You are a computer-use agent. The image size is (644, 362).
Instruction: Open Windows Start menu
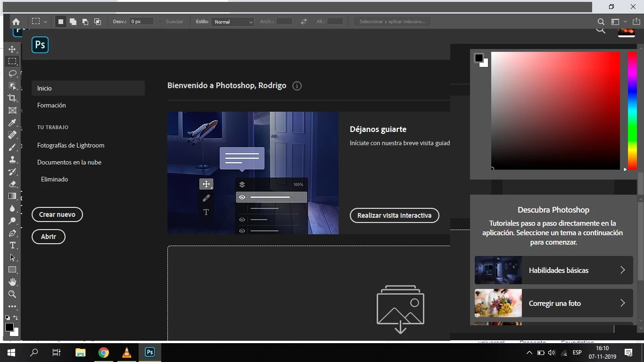point(11,353)
